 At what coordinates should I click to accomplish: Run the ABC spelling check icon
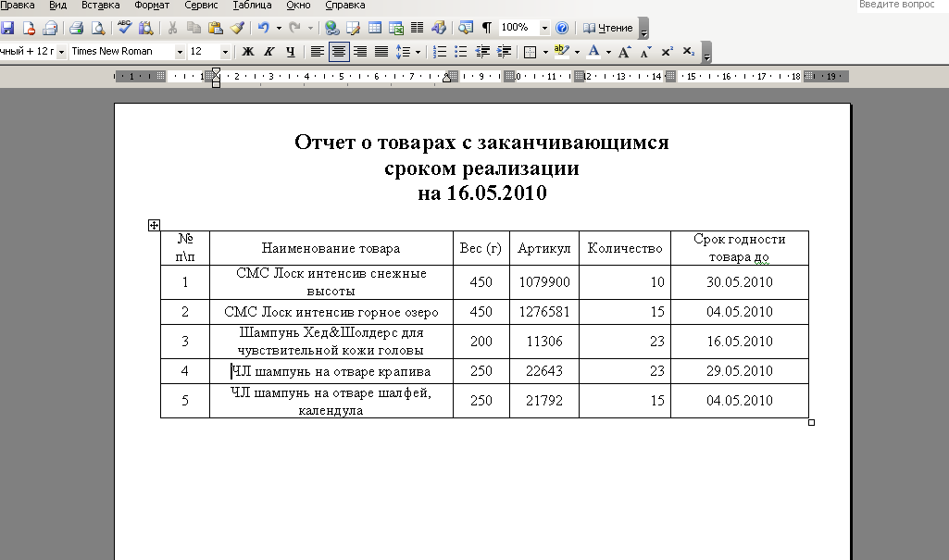[x=125, y=28]
